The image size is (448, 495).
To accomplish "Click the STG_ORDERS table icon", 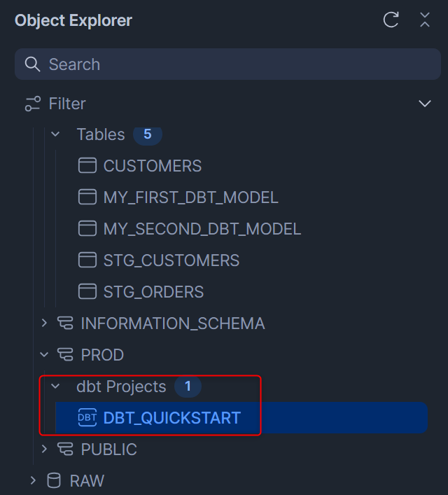I will pos(87,291).
